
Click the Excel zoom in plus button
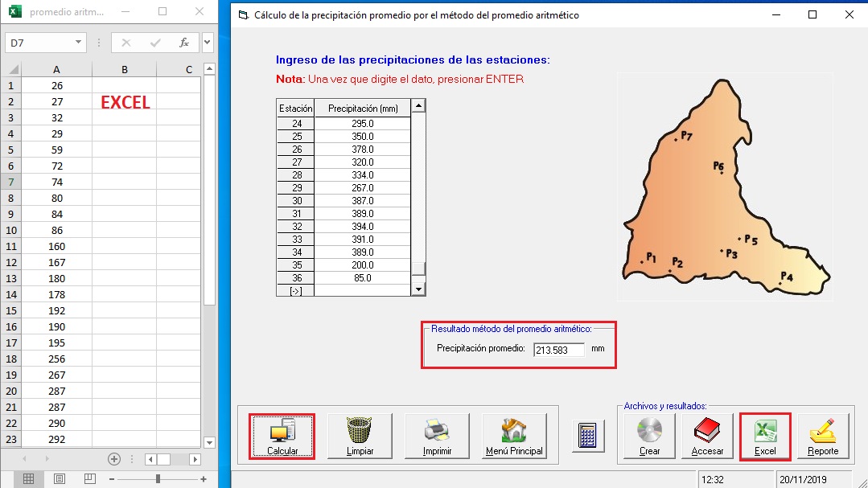pyautogui.click(x=204, y=479)
